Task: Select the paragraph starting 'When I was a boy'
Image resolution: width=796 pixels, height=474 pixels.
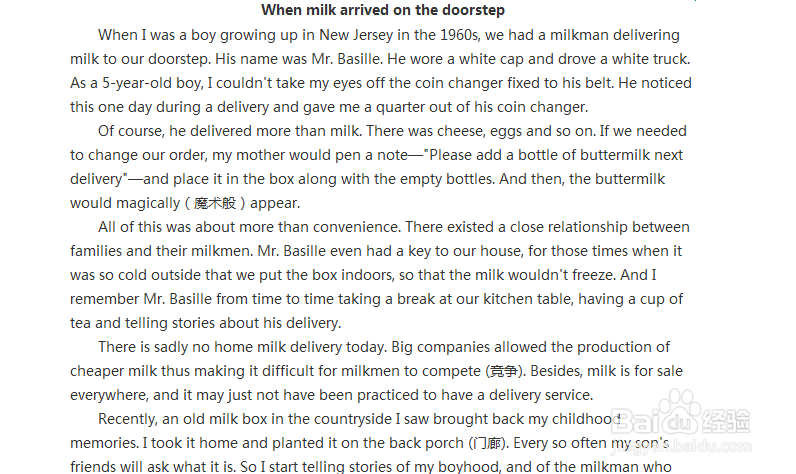Action: [x=381, y=71]
